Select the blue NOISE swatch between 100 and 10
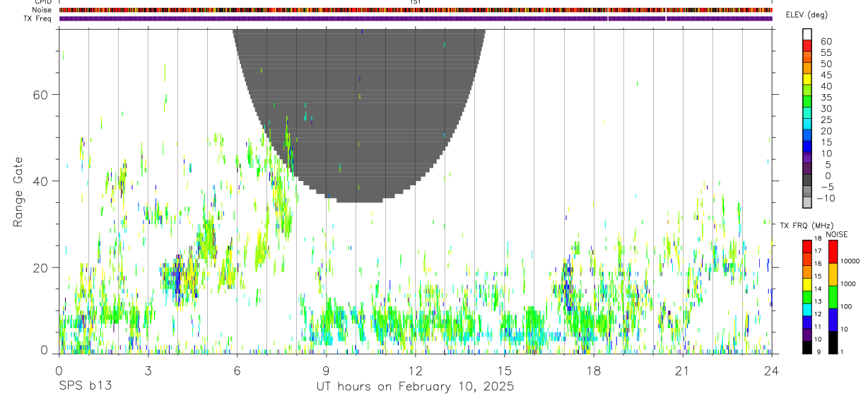 [833, 319]
